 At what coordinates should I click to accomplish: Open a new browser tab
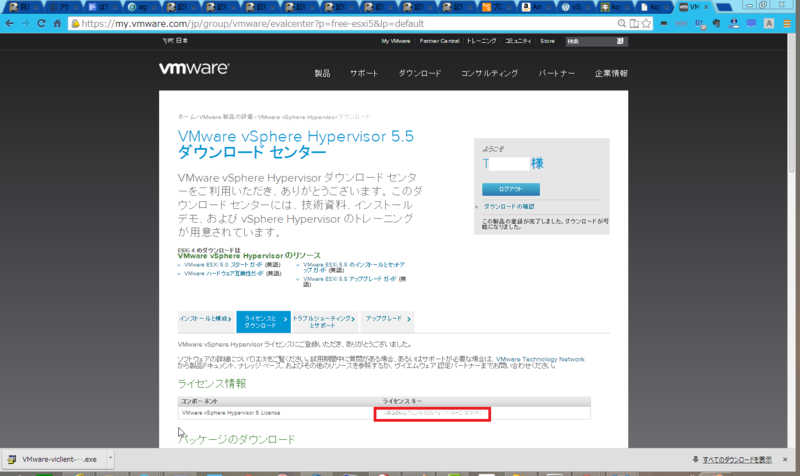[x=723, y=7]
